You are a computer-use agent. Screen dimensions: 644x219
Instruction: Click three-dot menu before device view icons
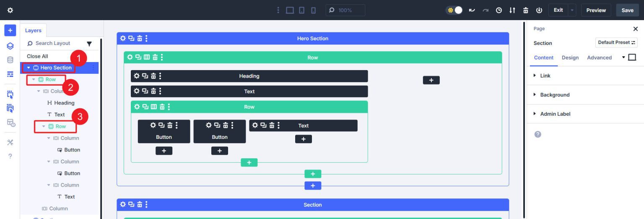[x=278, y=10]
